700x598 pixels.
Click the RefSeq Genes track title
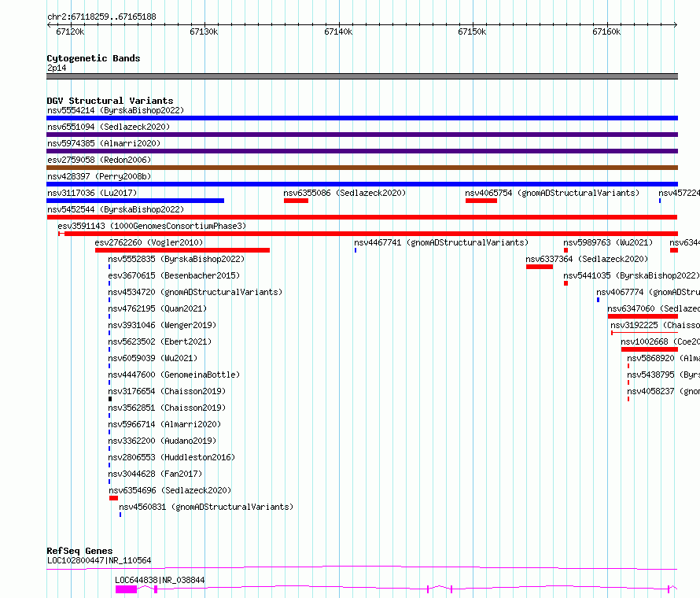click(x=80, y=551)
